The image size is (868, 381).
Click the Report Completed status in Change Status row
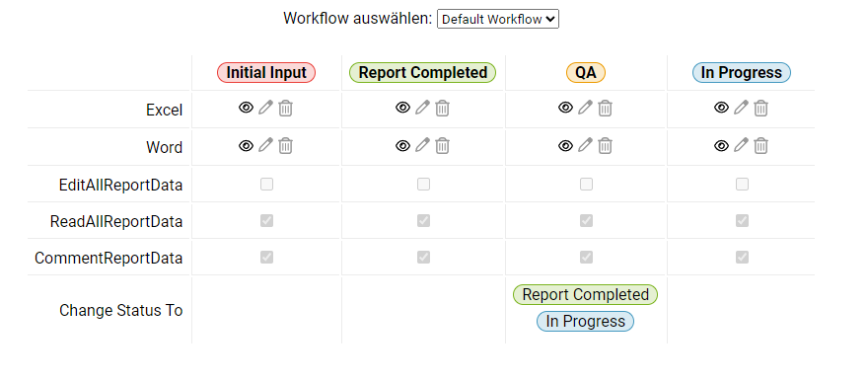point(586,294)
